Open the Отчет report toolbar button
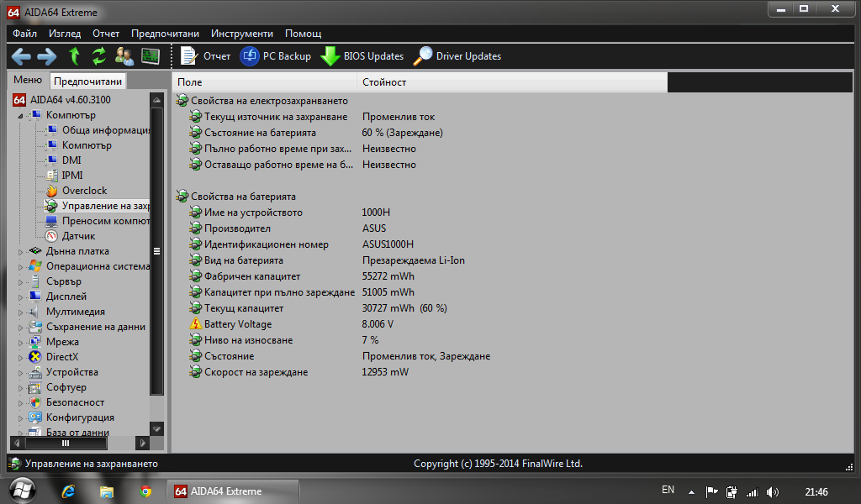 point(205,56)
